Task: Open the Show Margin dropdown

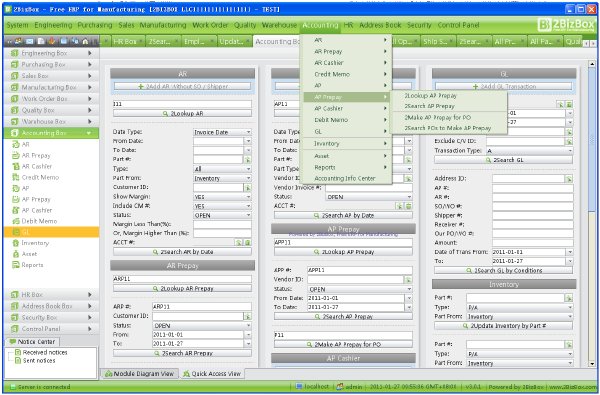Action: [x=222, y=197]
